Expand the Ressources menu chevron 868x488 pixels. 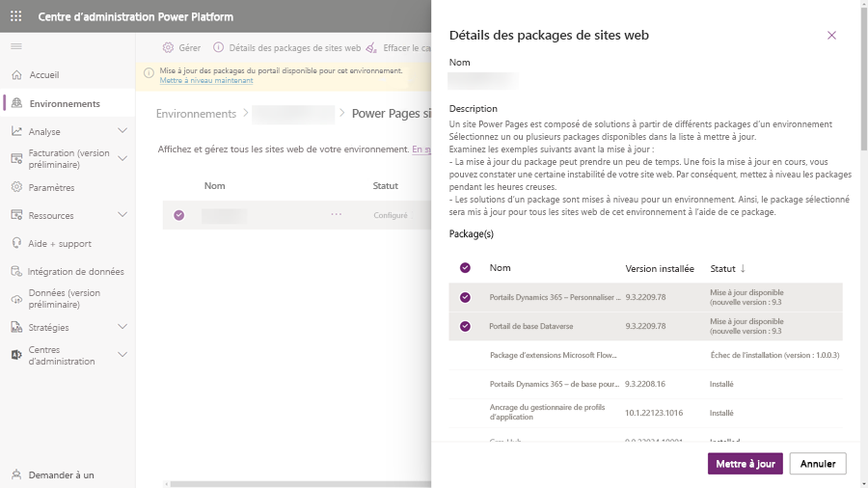(x=122, y=215)
